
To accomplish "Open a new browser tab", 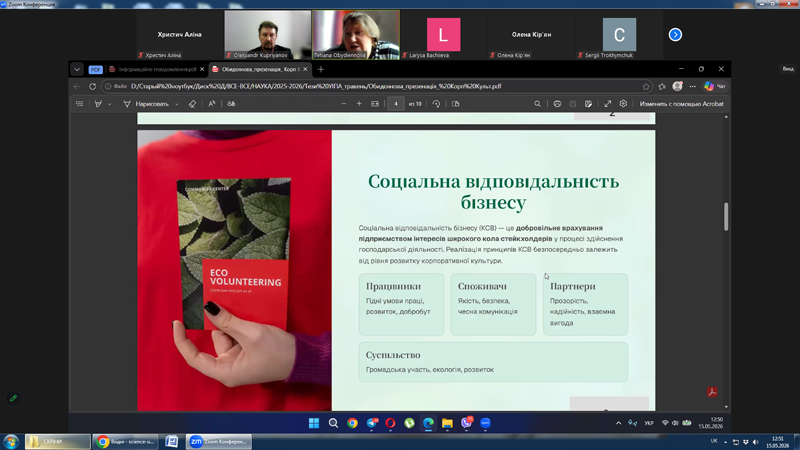I will point(321,69).
